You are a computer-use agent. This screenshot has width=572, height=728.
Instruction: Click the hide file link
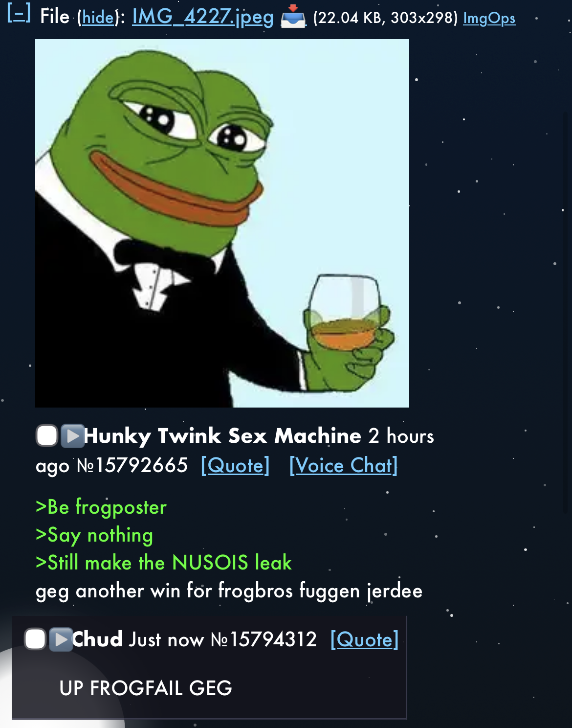click(97, 18)
